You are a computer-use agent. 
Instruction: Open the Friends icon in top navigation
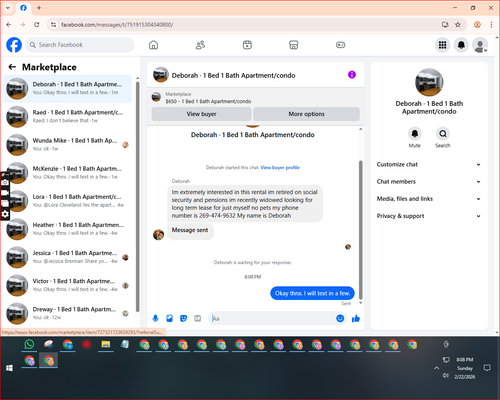point(200,45)
